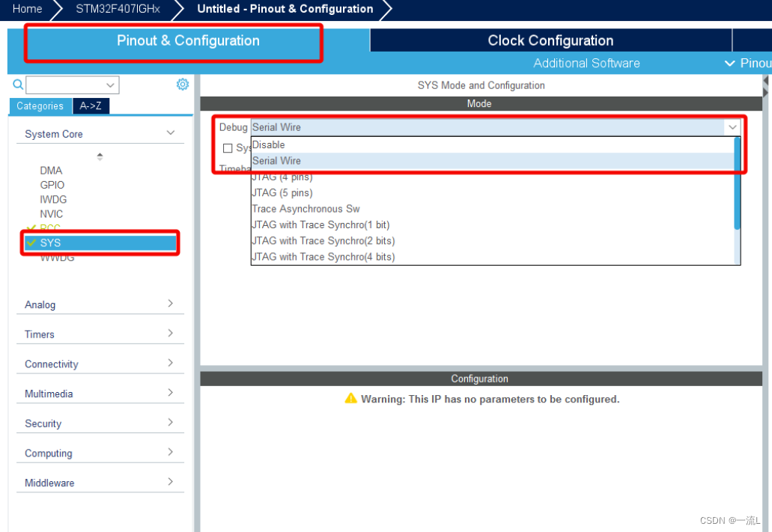Screen dimensions: 772x532
Task: Switch to Clock Configuration tab
Action: tap(550, 40)
